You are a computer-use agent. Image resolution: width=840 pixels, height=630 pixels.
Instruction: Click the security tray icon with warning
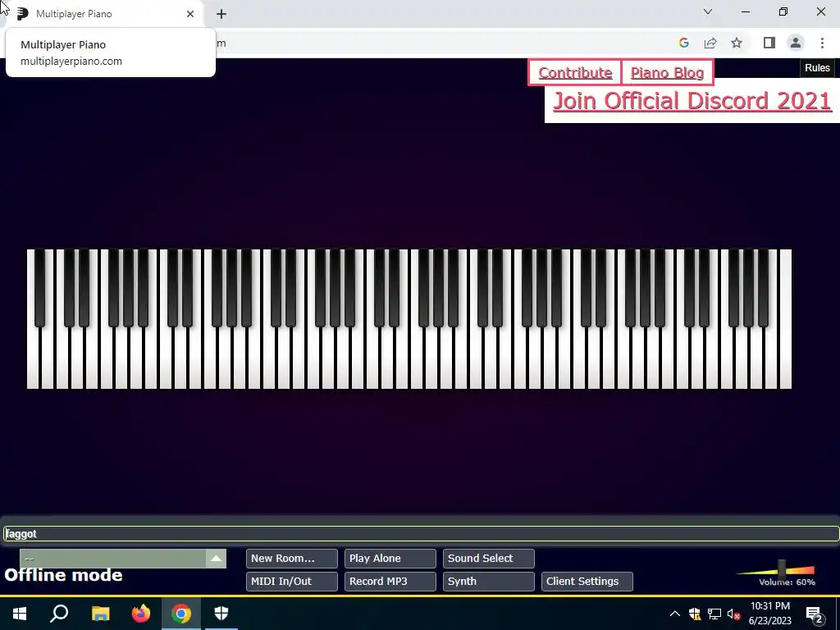[x=695, y=614]
